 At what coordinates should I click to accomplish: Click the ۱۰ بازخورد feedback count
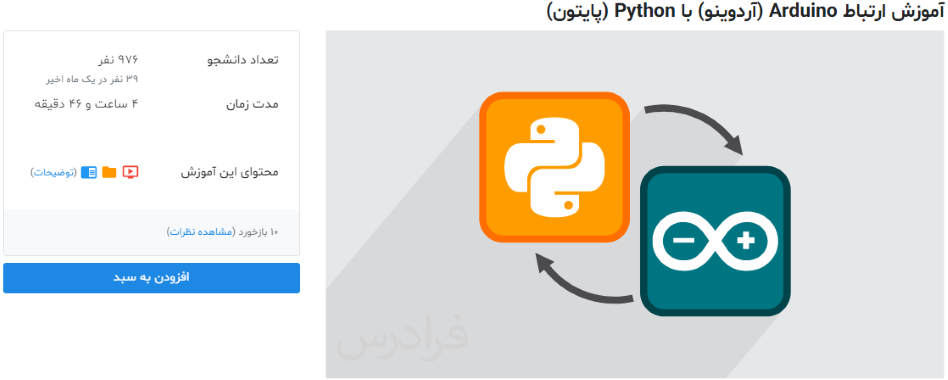(259, 232)
